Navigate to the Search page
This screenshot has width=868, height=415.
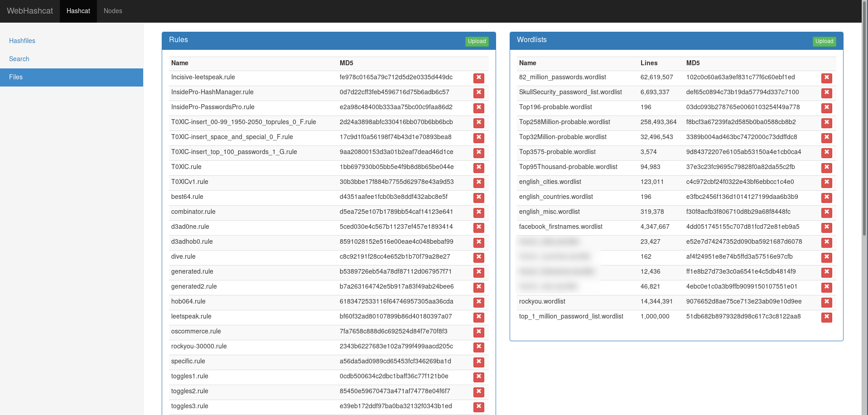pos(19,59)
